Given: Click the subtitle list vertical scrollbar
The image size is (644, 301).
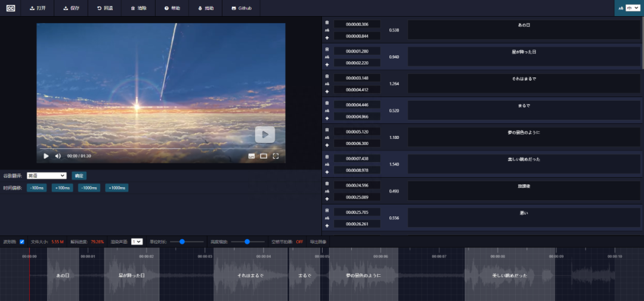Looking at the screenshot, I should (x=642, y=43).
